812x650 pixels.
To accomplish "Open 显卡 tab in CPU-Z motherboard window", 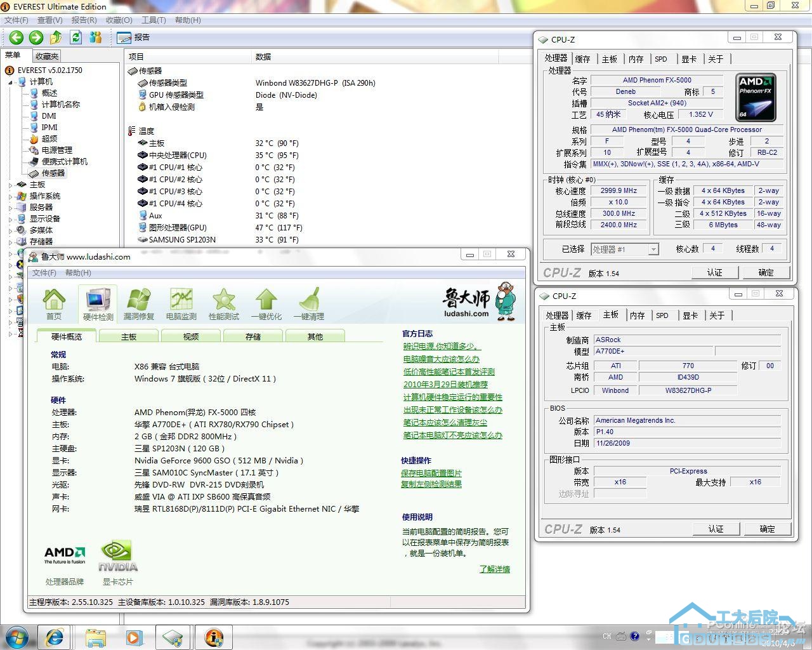I will pos(690,315).
